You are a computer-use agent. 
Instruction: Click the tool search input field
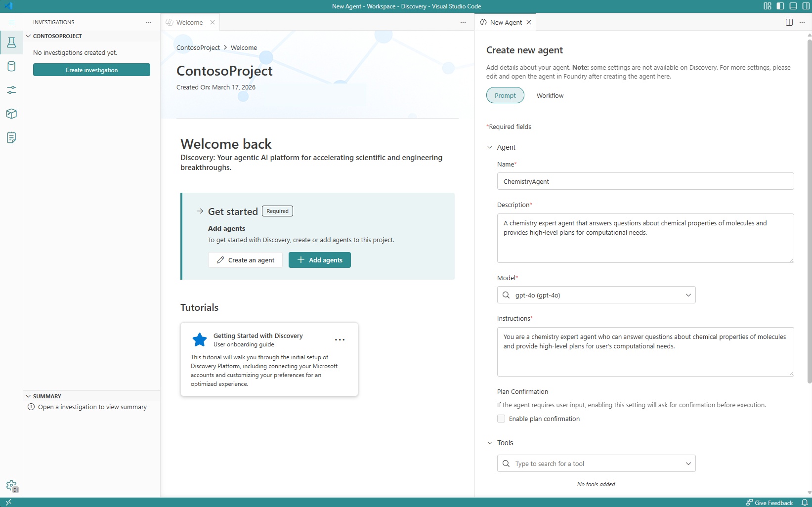(596, 464)
